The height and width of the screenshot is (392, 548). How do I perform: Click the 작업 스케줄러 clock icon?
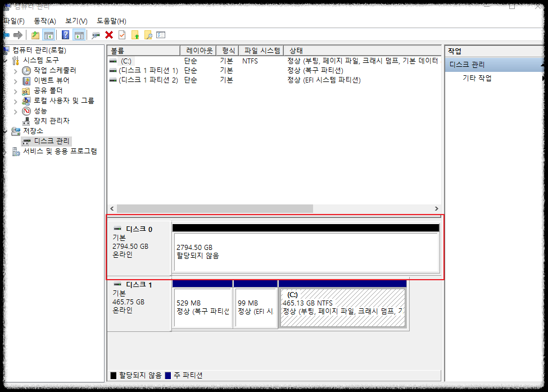[26, 71]
